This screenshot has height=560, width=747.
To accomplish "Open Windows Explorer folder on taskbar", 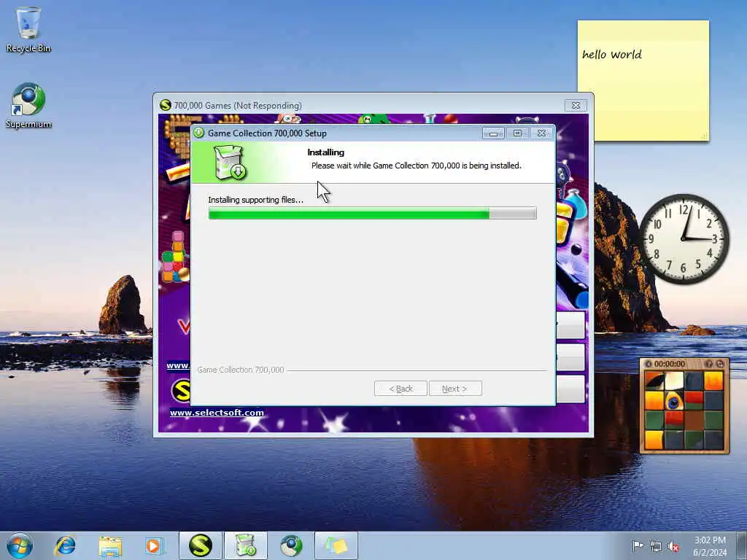I will coord(111,545).
